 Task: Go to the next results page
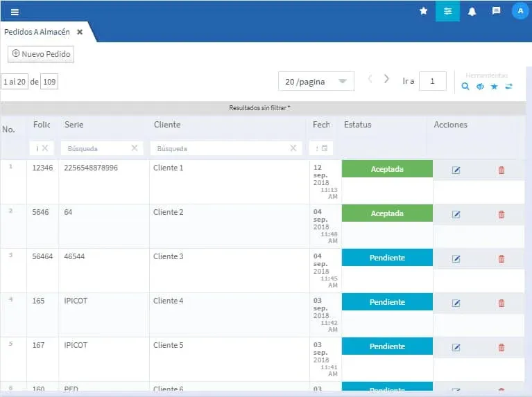coord(386,80)
